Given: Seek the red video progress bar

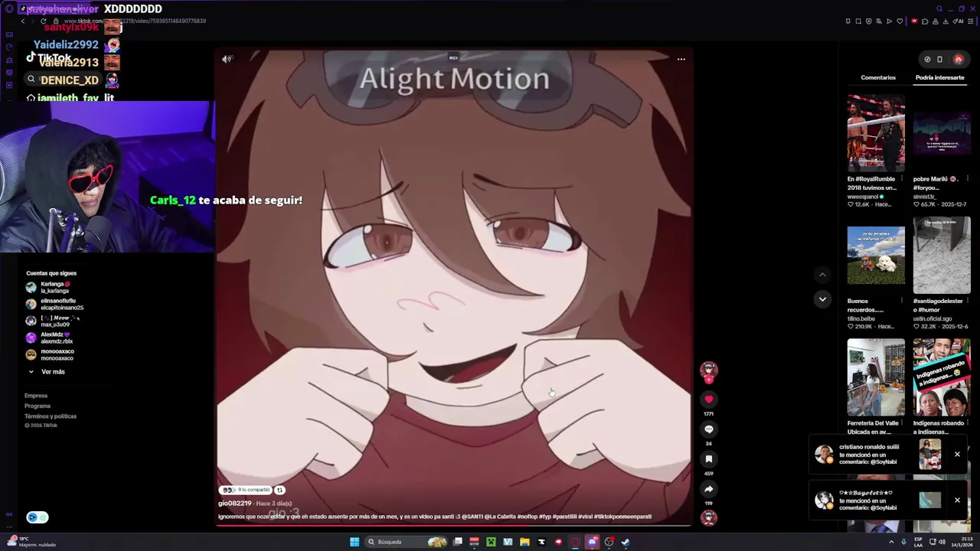Looking at the screenshot, I should click(x=454, y=525).
